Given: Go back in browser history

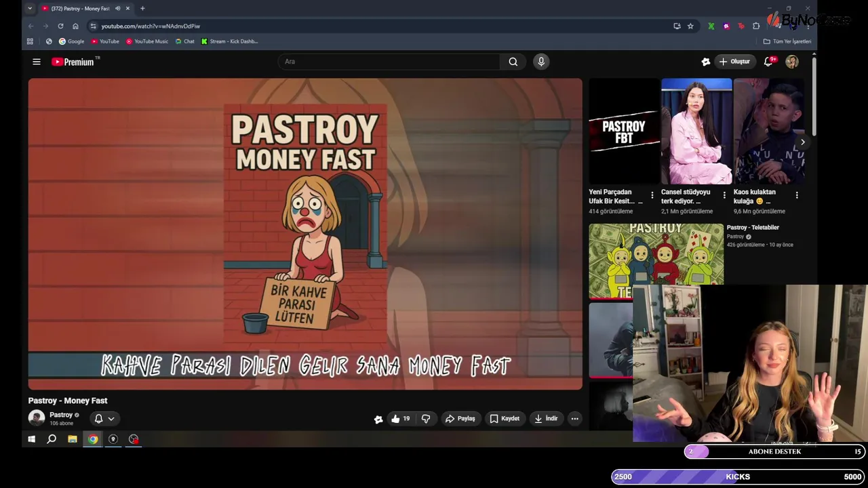Looking at the screenshot, I should 31,26.
